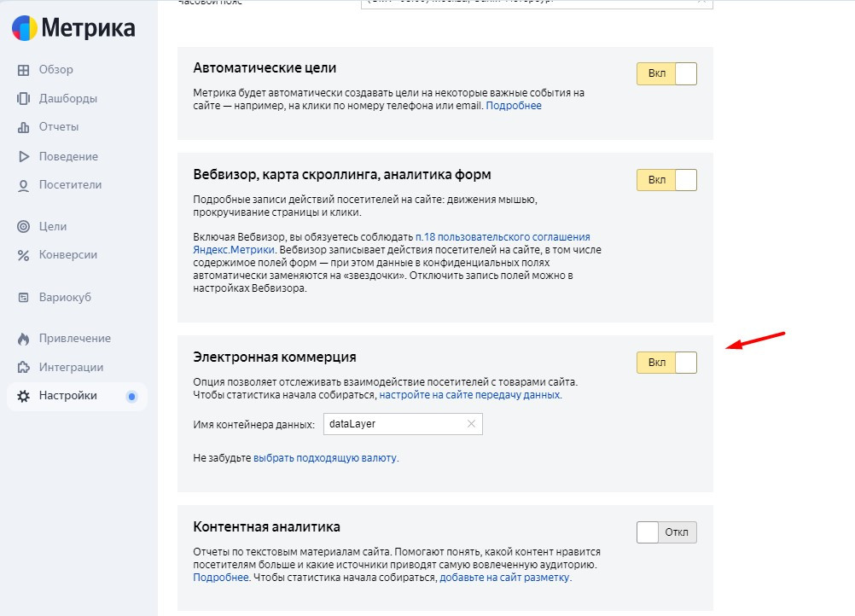Click the Конверсии percent icon
855x616 pixels.
point(23,255)
